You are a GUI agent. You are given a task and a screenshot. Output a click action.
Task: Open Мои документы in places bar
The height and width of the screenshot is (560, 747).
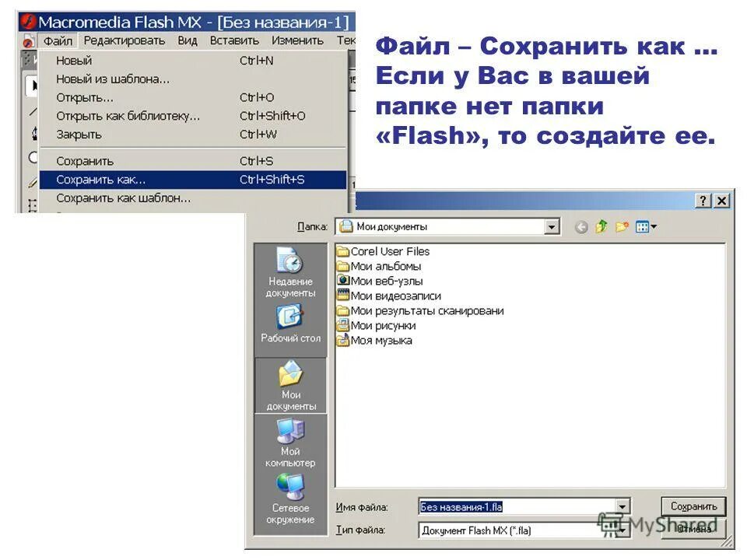point(290,385)
